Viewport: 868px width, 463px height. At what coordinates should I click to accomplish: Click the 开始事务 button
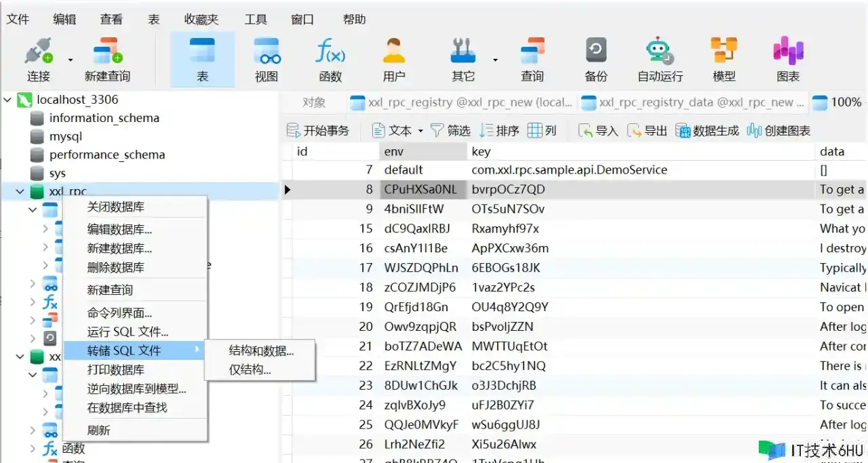pos(319,131)
